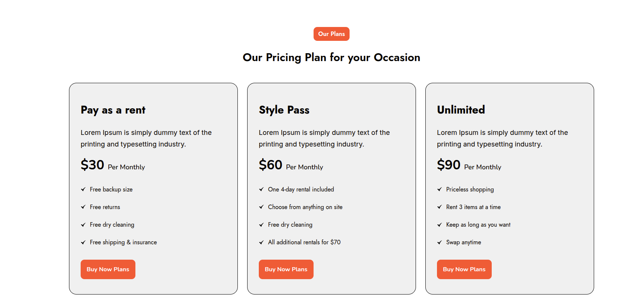Click the checkmark beside Rent 3 items at a time
Screen dimensions: 644x308
pos(440,207)
